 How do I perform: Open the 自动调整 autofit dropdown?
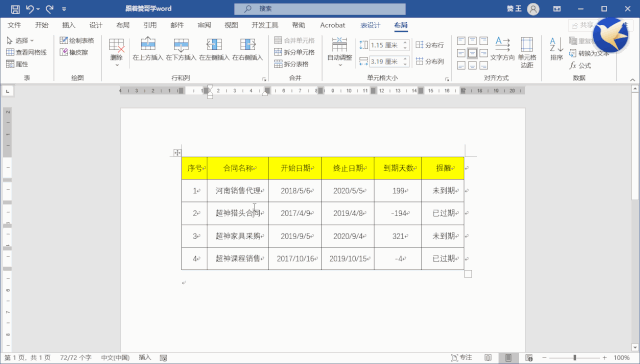340,52
